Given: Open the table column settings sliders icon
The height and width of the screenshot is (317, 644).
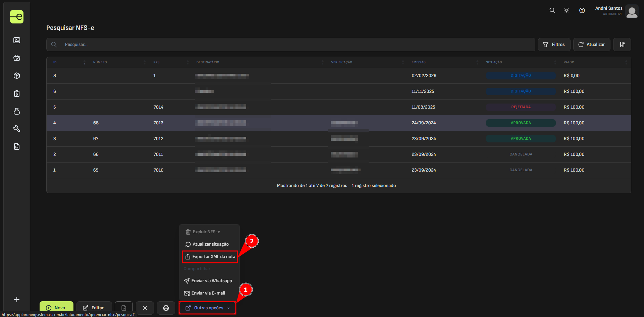Looking at the screenshot, I should pyautogui.click(x=622, y=45).
